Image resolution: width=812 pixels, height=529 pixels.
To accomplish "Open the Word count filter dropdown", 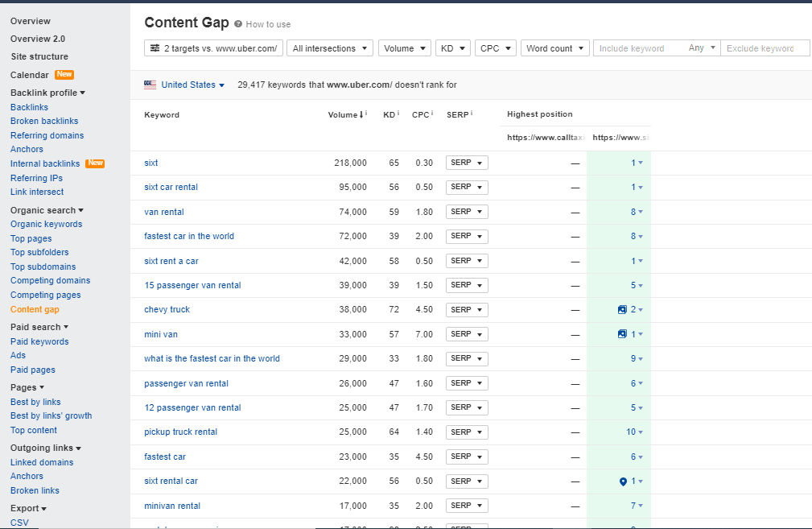I will tap(554, 48).
